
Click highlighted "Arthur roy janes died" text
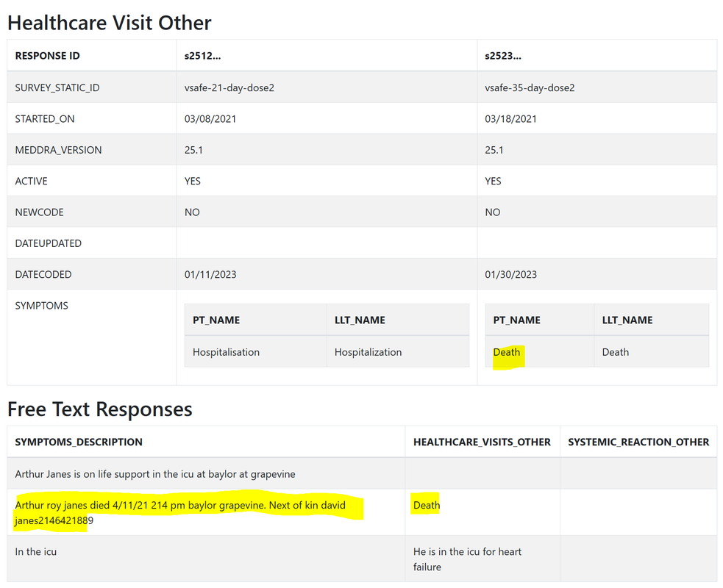pyautogui.click(x=180, y=512)
